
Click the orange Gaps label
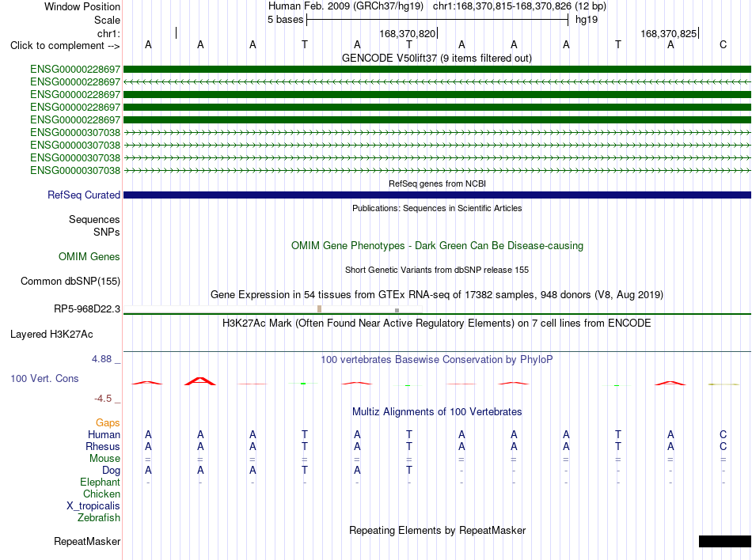click(x=108, y=422)
